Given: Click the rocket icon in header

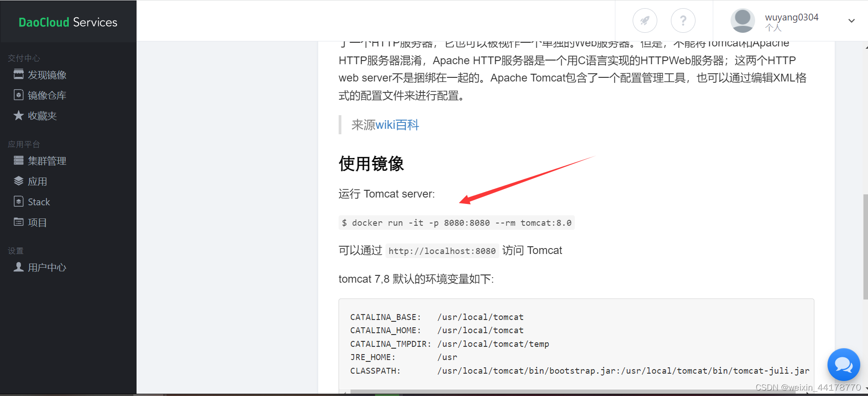Looking at the screenshot, I should 645,20.
